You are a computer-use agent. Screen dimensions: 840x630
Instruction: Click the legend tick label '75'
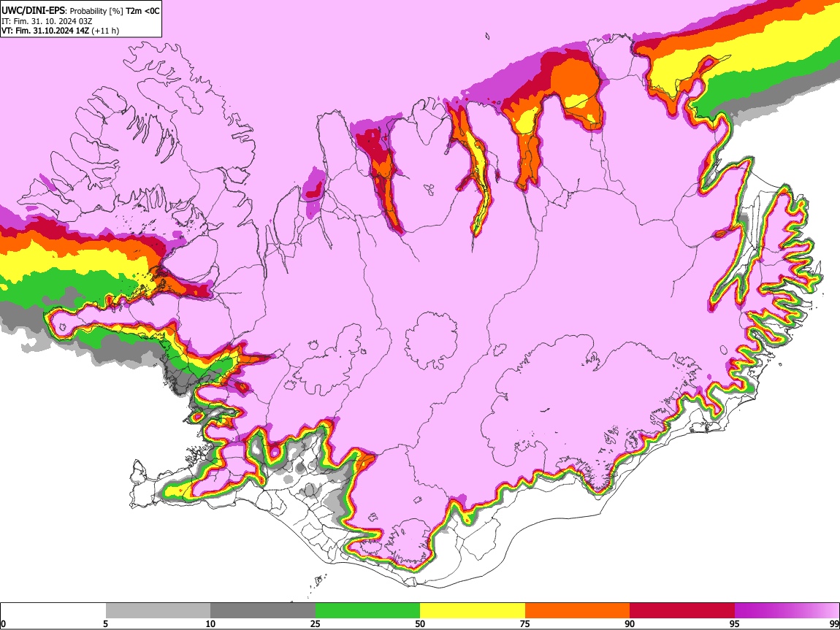point(525,623)
